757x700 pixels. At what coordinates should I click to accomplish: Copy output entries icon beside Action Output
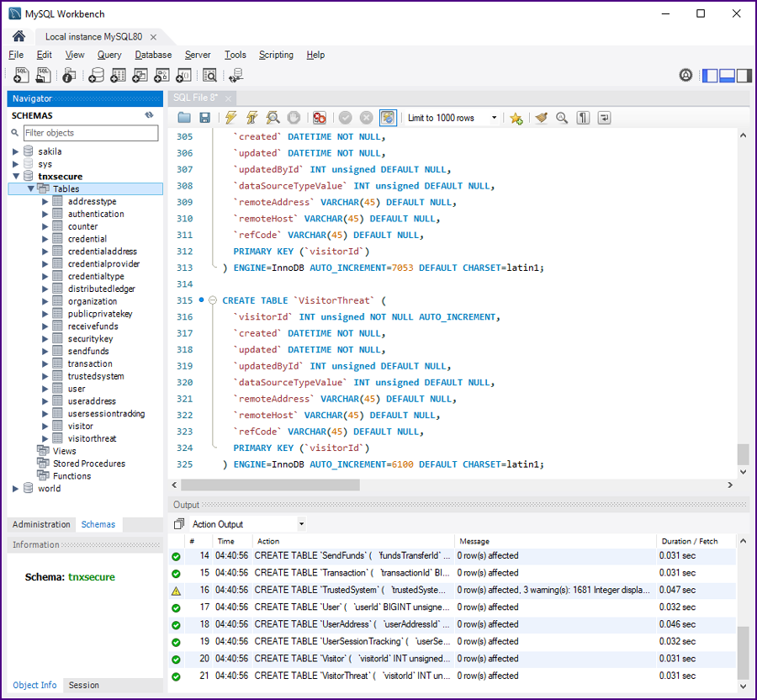point(179,524)
